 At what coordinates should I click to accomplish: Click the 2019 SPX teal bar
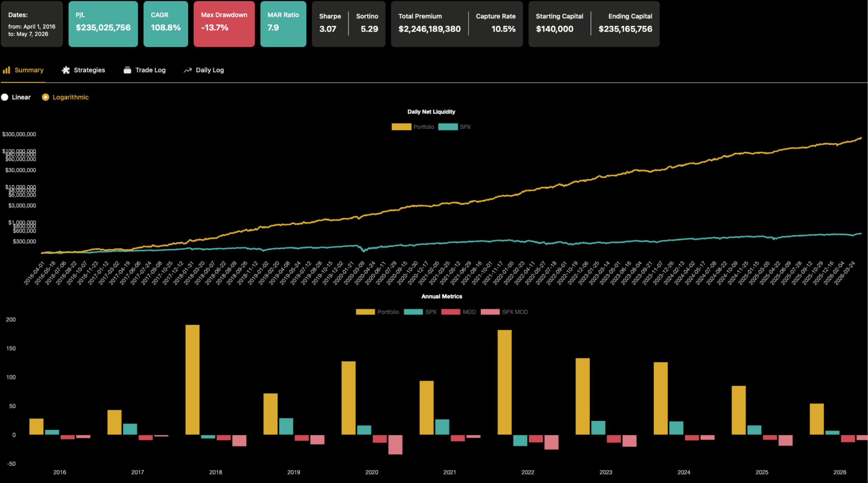tap(286, 426)
